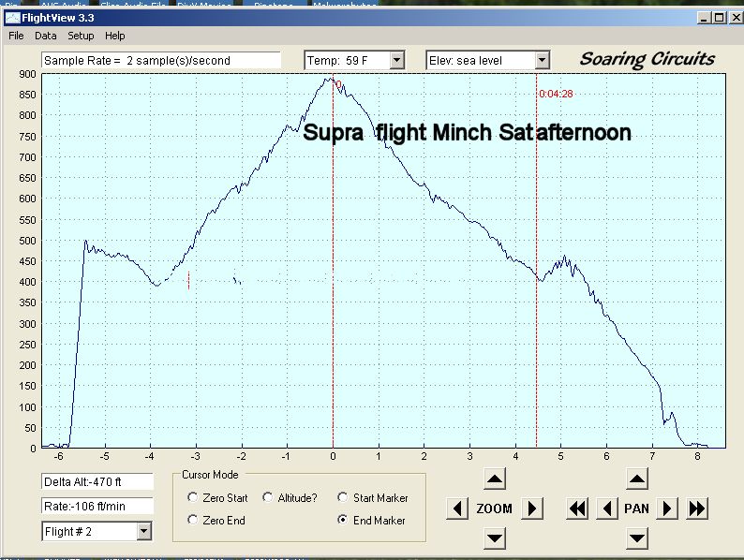Viewport: 744px width, 560px height.
Task: Minimize the FlightView window
Action: (x=704, y=18)
